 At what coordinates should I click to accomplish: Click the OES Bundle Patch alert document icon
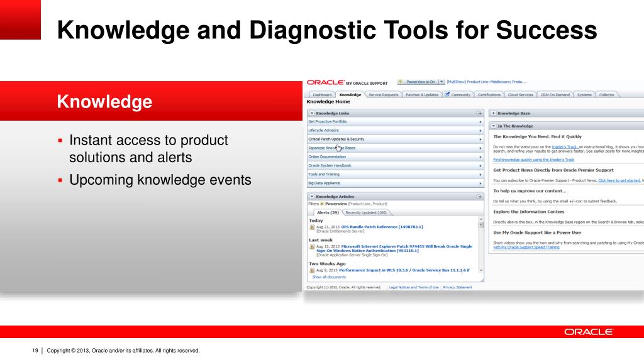pyautogui.click(x=312, y=227)
